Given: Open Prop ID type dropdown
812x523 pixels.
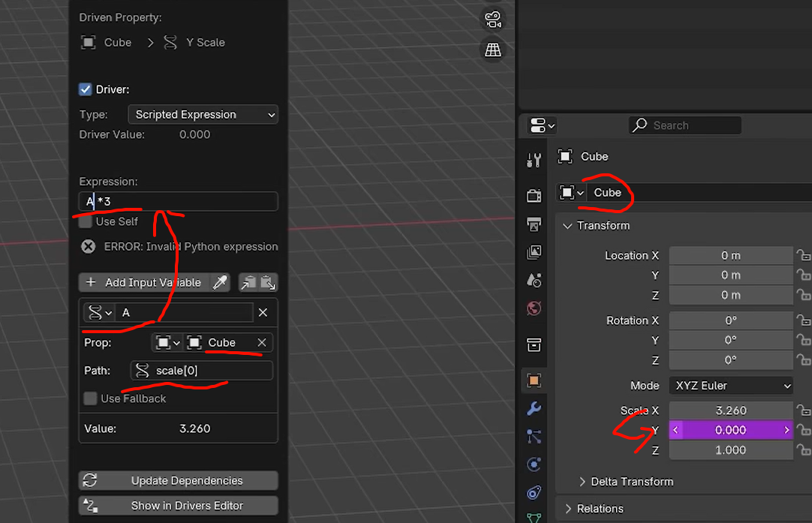Looking at the screenshot, I should (167, 343).
